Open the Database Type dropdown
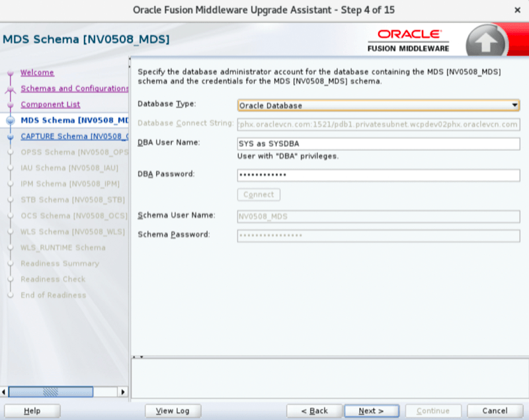 pyautogui.click(x=378, y=106)
